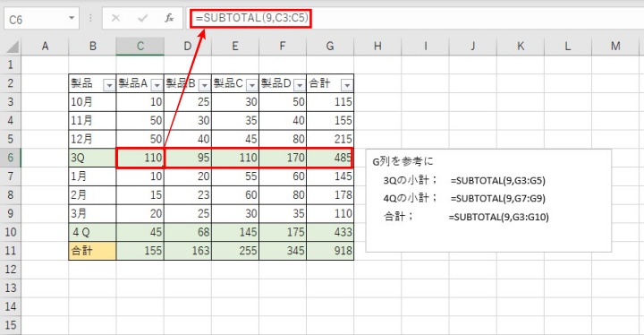Image resolution: width=644 pixels, height=335 pixels.
Task: Click cell with value 345 in 合計 row
Action: [x=283, y=251]
